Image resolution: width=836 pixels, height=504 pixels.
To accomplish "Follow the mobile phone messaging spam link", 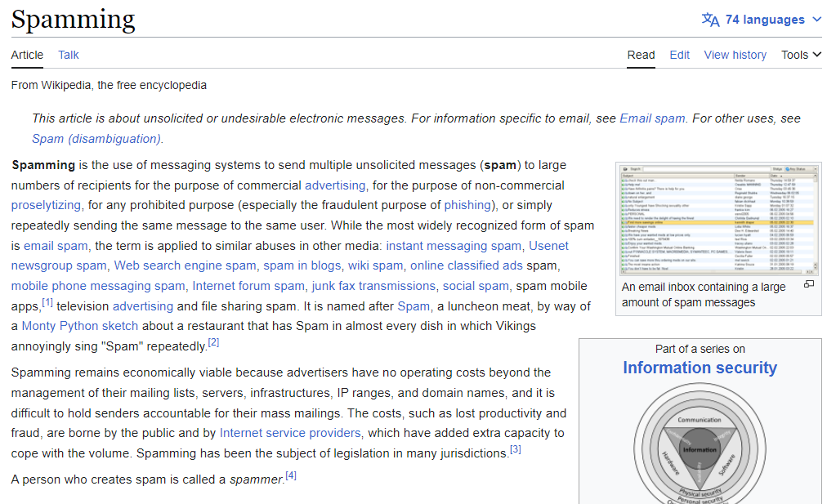I will point(98,286).
